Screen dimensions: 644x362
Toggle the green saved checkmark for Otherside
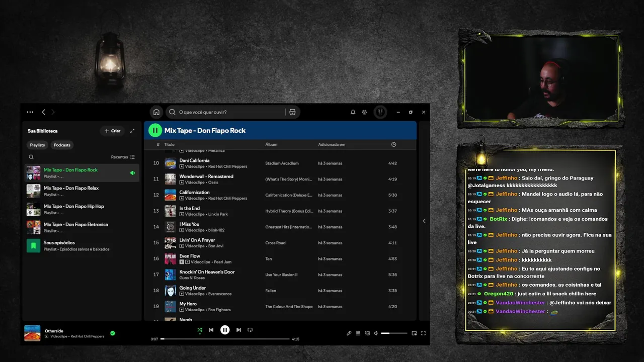[x=113, y=333]
